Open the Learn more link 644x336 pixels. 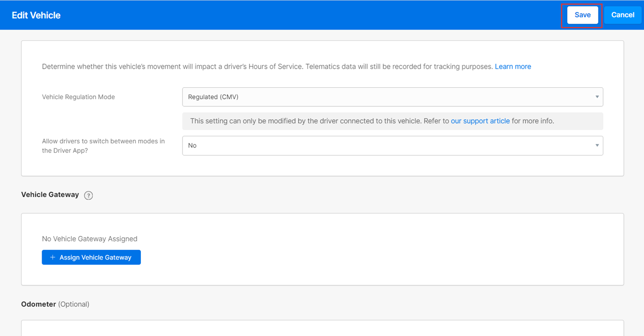[x=513, y=66]
